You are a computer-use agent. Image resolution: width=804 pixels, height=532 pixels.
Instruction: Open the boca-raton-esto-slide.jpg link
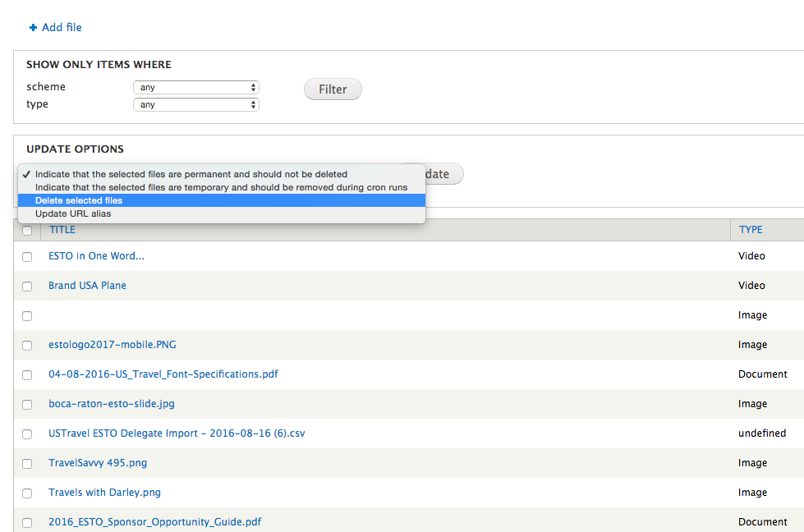pos(111,404)
